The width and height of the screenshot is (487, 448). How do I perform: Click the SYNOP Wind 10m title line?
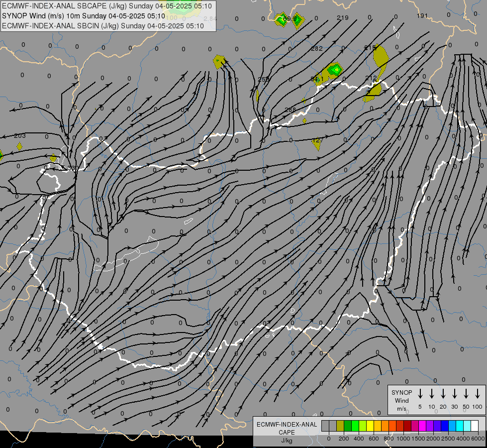tap(83, 16)
